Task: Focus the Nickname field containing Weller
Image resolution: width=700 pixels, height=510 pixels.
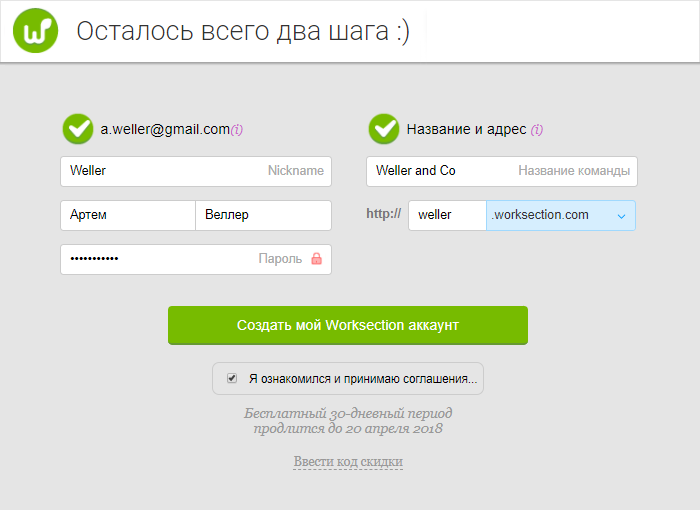Action: coord(196,171)
